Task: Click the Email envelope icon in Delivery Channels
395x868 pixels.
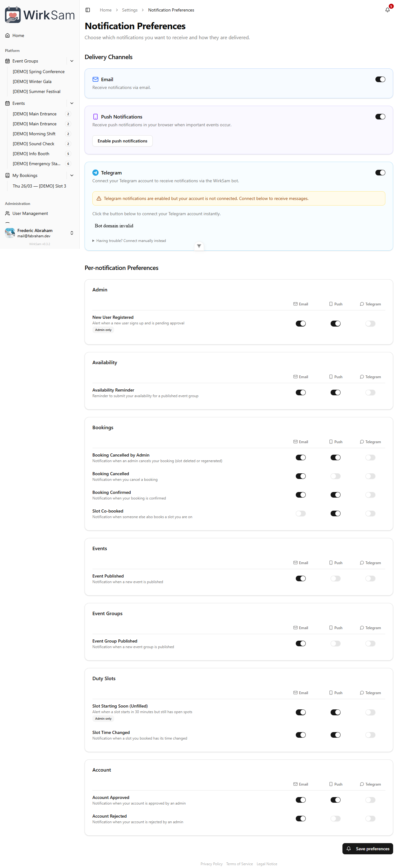Action: tap(95, 80)
